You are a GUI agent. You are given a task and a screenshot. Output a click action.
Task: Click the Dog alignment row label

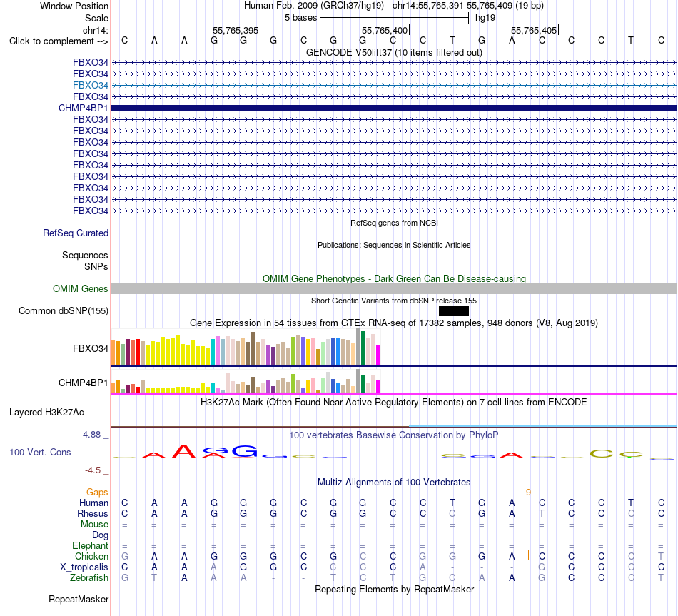pos(100,535)
